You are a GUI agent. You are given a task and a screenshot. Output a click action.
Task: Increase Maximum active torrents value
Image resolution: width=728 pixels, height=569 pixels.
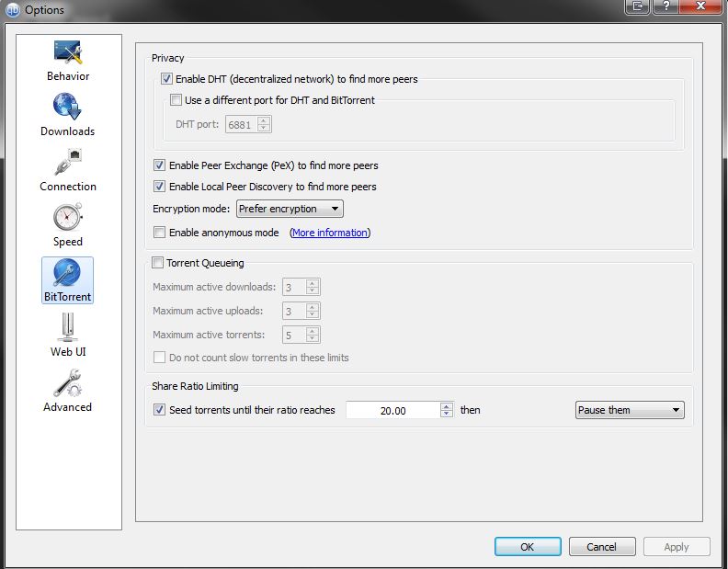pos(313,331)
